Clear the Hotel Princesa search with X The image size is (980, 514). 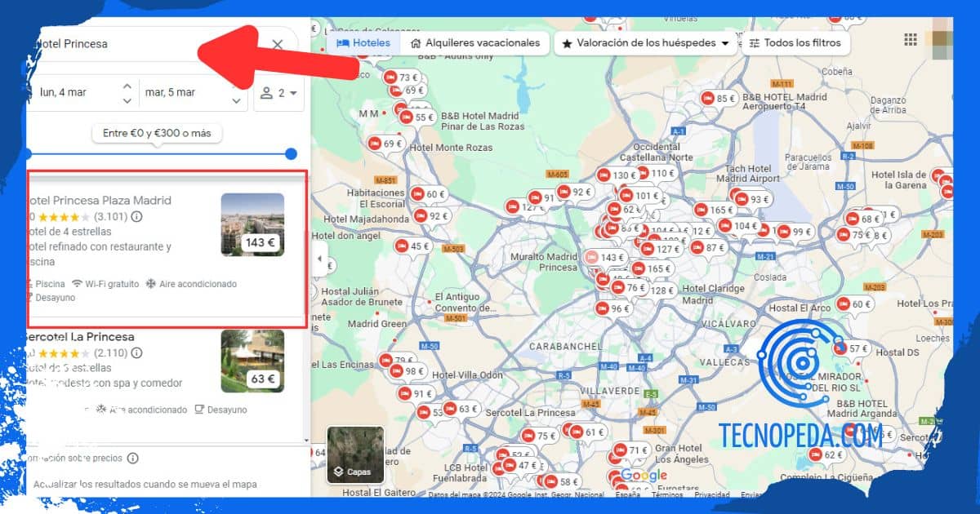coord(278,44)
